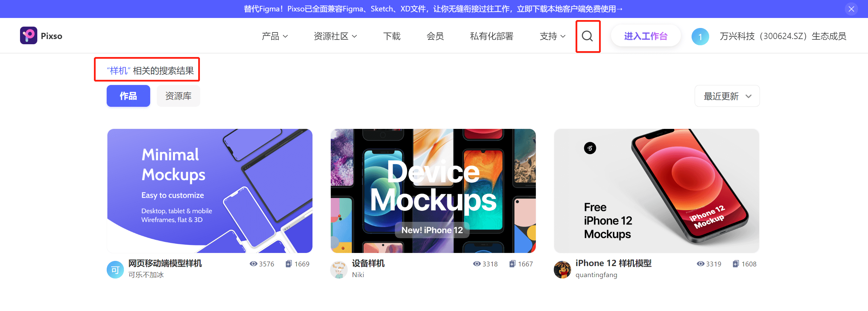The height and width of the screenshot is (311, 868).
Task: Click view count eye icon beside 3576
Action: (253, 264)
